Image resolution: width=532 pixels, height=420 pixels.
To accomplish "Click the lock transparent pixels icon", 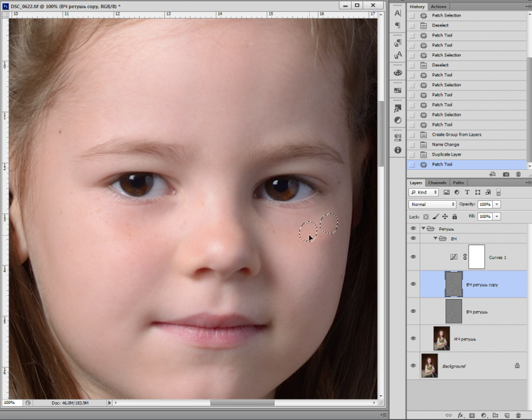I will 426,217.
